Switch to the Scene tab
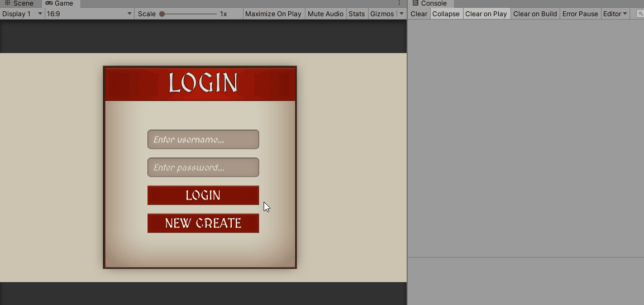Screen dimensions: 644x305 (21, 4)
